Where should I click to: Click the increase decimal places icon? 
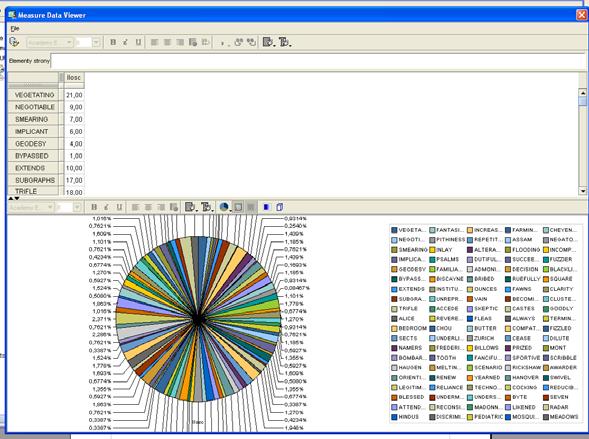pos(239,42)
